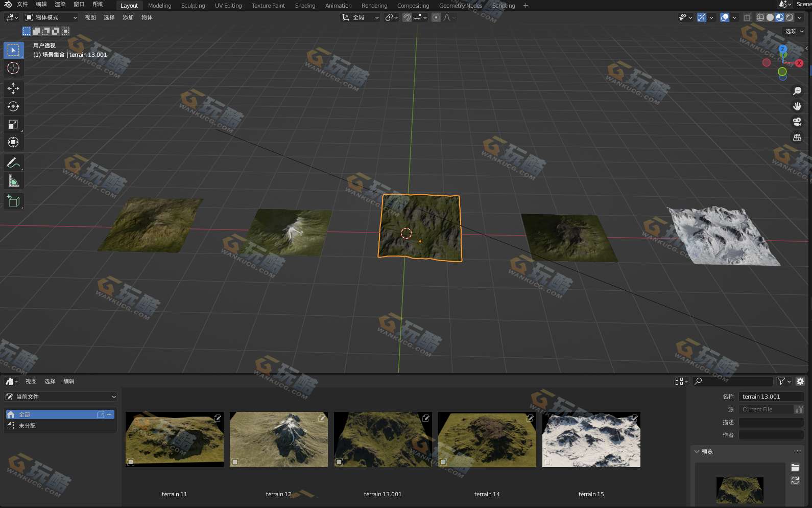Image resolution: width=812 pixels, height=508 pixels.
Task: Open the 添加 menu in the viewport
Action: pyautogui.click(x=128, y=17)
